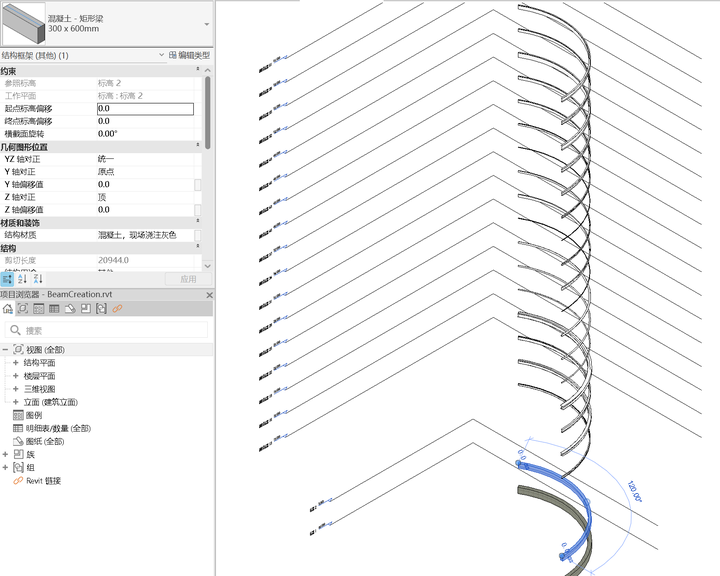This screenshot has height=576, width=720.
Task: Collapse the 约束 properties section
Action: click(x=198, y=69)
